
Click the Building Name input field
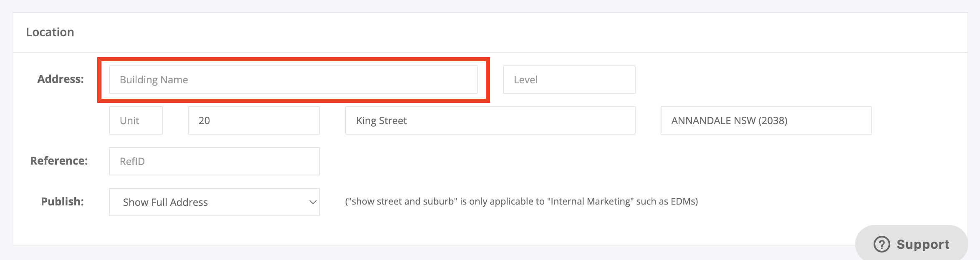click(x=293, y=80)
